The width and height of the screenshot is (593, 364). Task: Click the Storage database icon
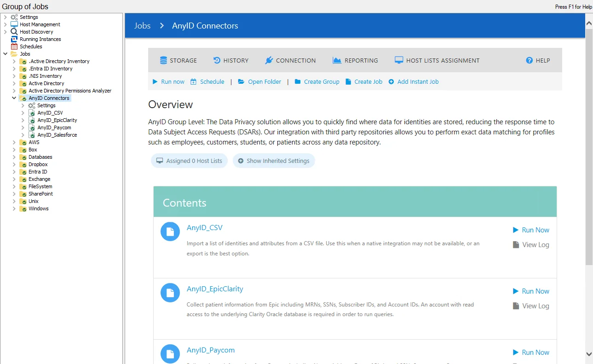[x=163, y=60]
